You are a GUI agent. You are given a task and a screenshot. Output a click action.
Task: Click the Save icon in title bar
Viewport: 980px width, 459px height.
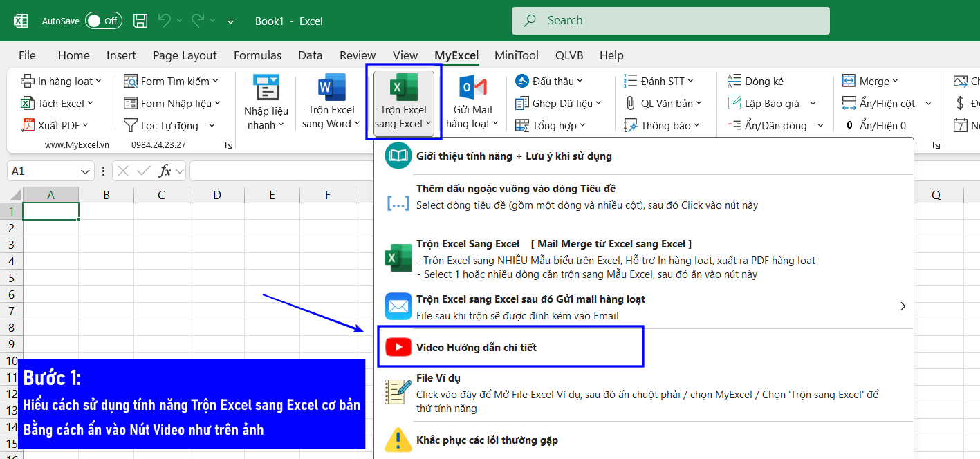point(140,21)
